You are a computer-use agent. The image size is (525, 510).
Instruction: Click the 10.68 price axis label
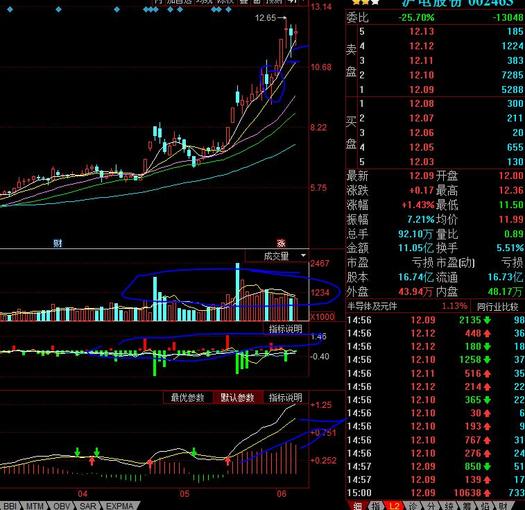[x=321, y=67]
